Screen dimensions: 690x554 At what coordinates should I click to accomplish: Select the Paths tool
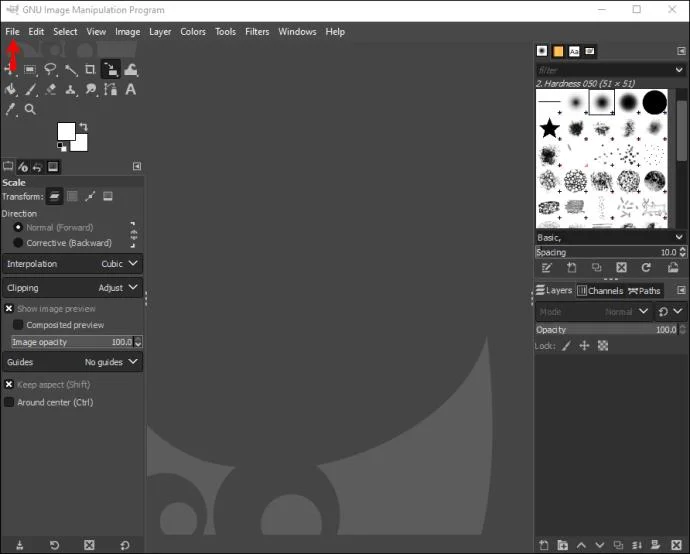point(110,90)
